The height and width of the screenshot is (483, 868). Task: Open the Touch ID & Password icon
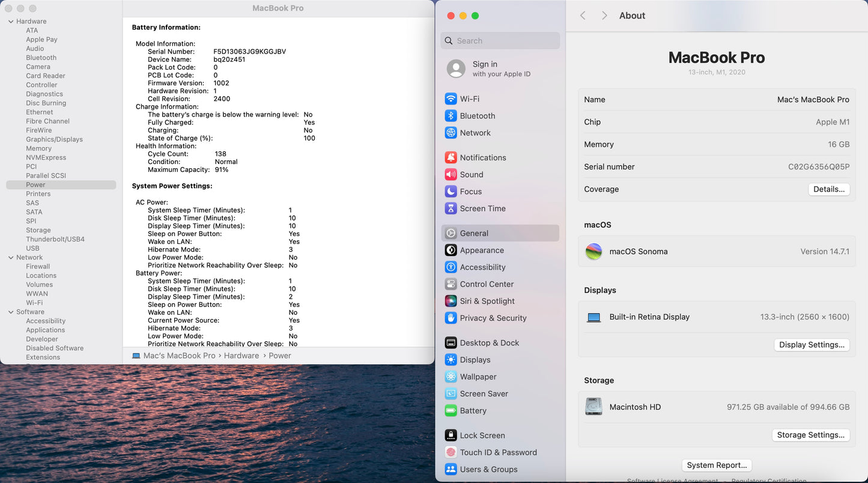click(x=451, y=452)
